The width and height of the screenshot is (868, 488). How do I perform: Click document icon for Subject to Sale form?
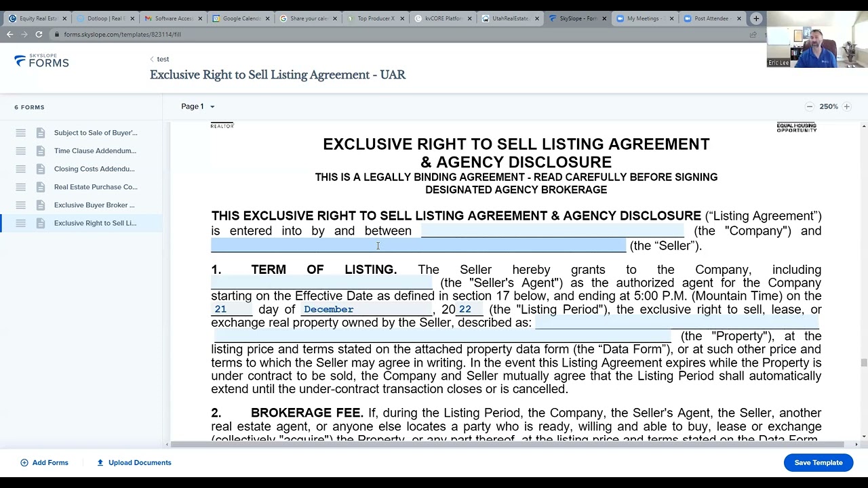[41, 133]
